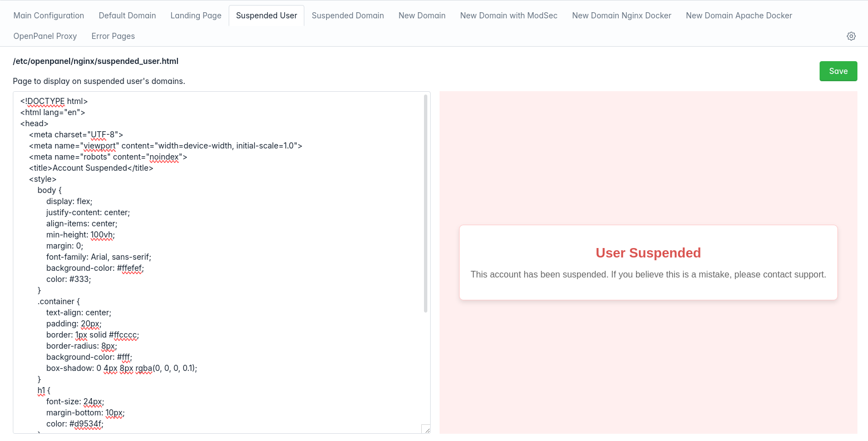
Task: Click the 'display: flex;' line
Action: pos(70,201)
